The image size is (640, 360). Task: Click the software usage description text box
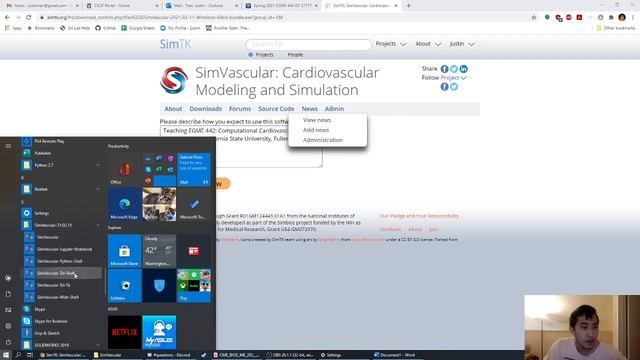241,146
